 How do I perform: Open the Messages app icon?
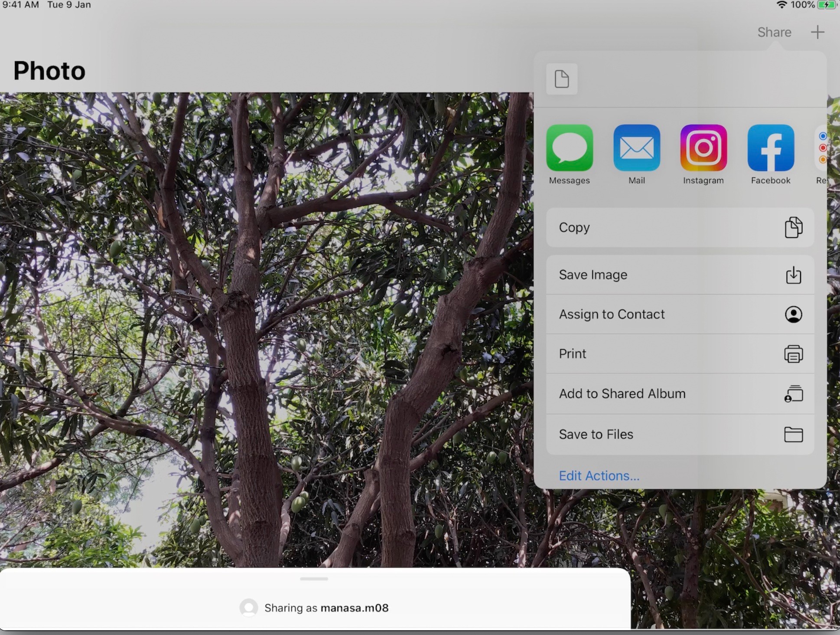pos(569,148)
